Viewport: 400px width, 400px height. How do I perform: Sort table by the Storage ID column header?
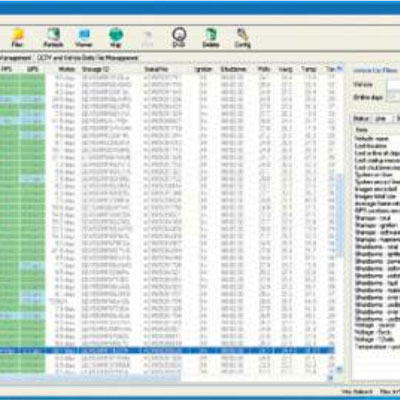pyautogui.click(x=95, y=69)
